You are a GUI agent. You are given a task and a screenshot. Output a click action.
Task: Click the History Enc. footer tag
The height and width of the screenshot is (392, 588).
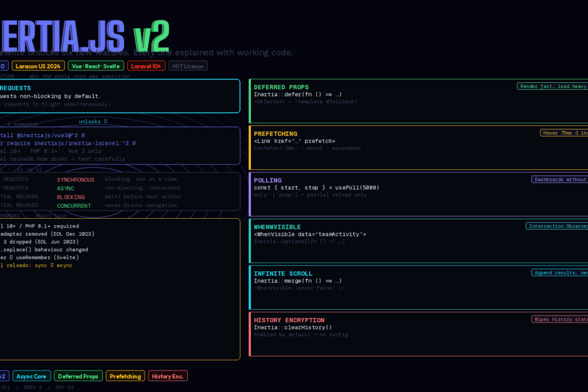(168, 376)
